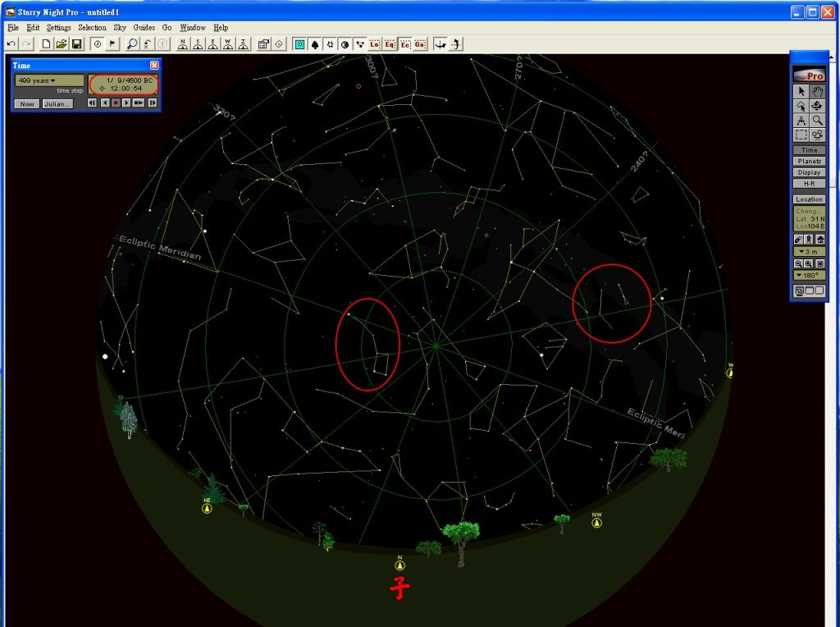Click the date and time display field
Image resolution: width=840 pixels, height=627 pixels.
pos(123,84)
